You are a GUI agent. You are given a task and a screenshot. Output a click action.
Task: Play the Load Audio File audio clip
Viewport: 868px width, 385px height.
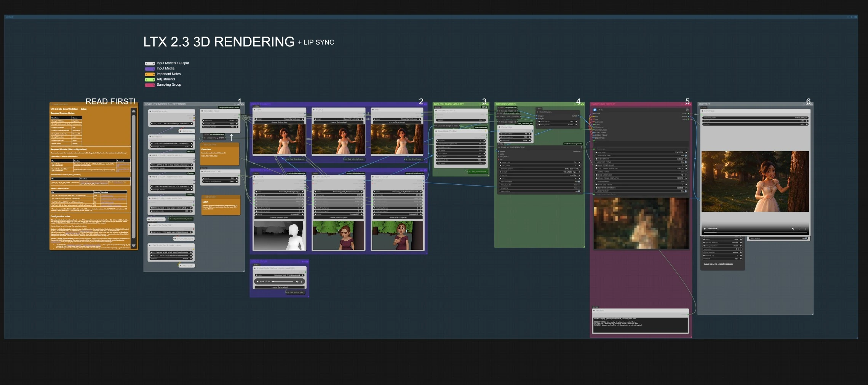click(x=257, y=281)
